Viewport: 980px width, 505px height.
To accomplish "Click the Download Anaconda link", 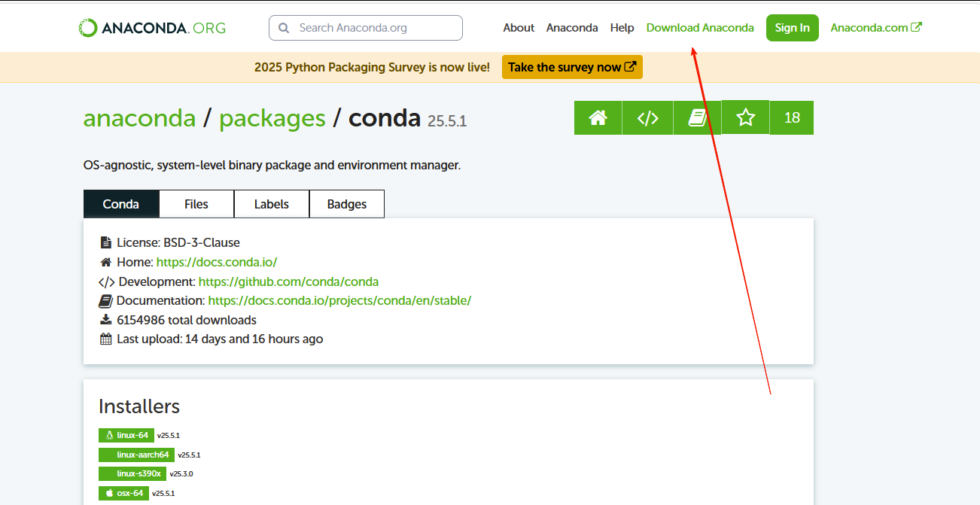I will (x=700, y=28).
